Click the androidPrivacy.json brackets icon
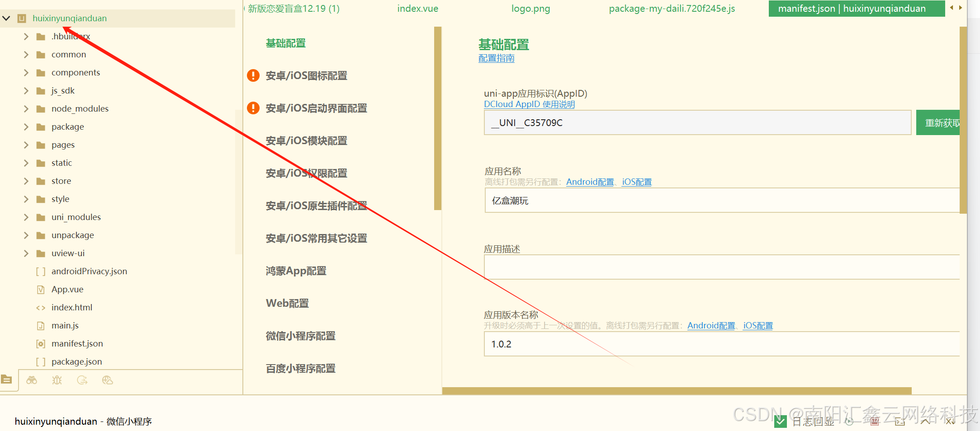The image size is (980, 431). pos(41,272)
